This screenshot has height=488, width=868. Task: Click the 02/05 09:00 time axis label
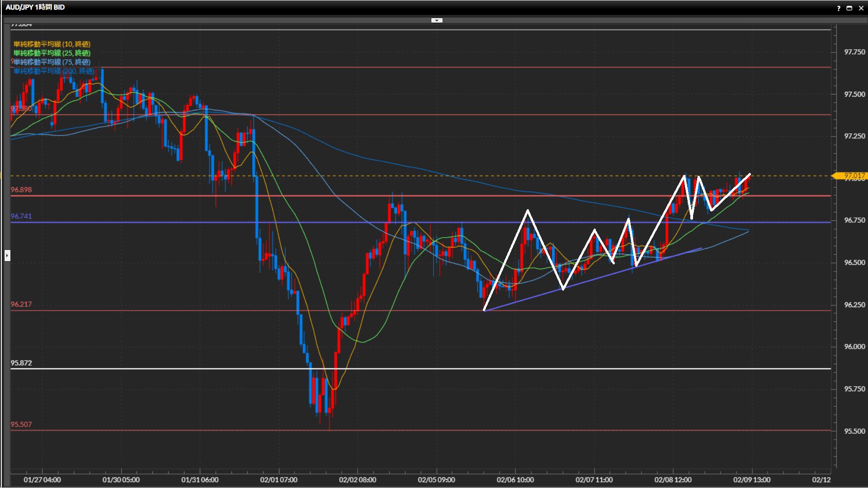(436, 479)
